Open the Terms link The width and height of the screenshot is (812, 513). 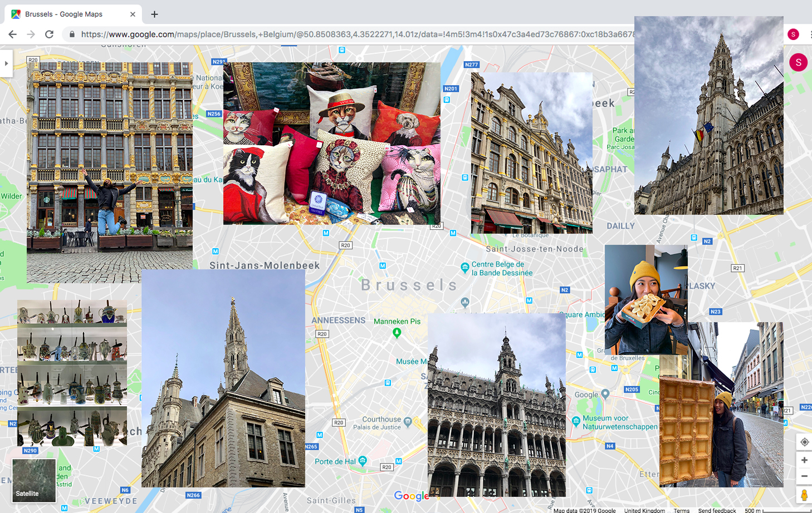coord(681,510)
